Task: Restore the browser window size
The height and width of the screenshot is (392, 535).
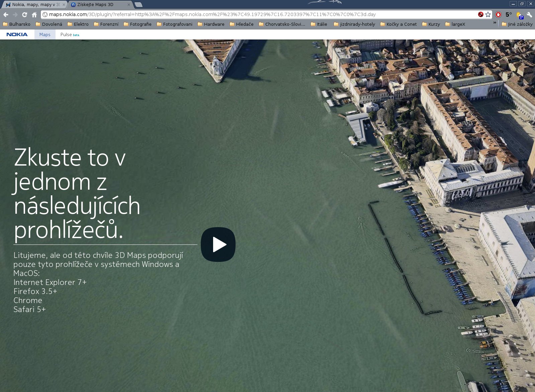Action: (522, 4)
